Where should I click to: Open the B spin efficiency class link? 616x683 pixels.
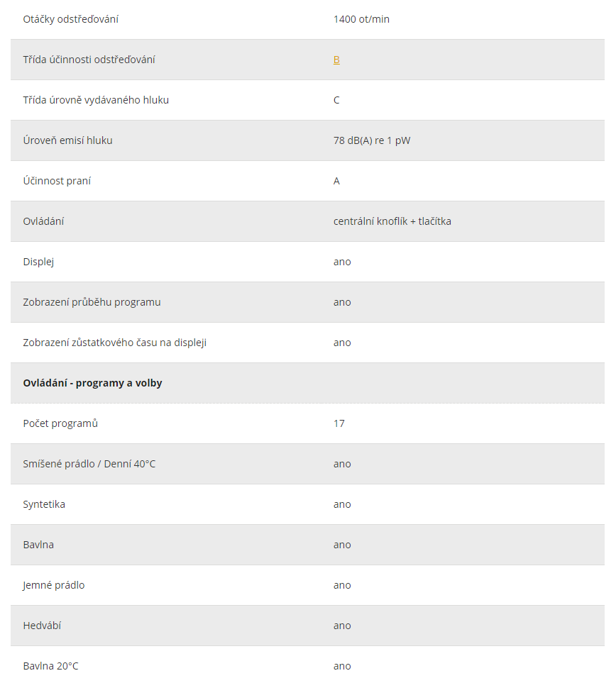pyautogui.click(x=336, y=60)
